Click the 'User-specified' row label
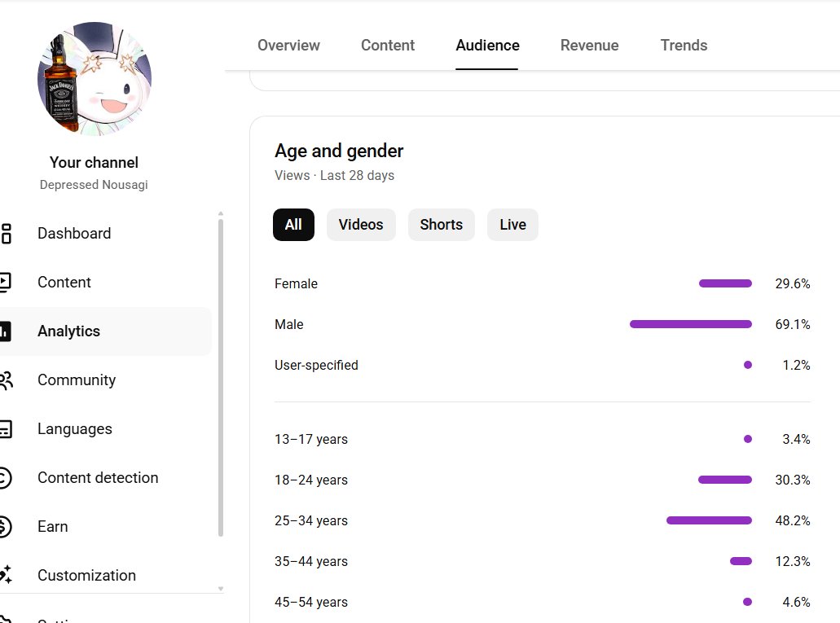The height and width of the screenshot is (623, 840). pyautogui.click(x=317, y=365)
